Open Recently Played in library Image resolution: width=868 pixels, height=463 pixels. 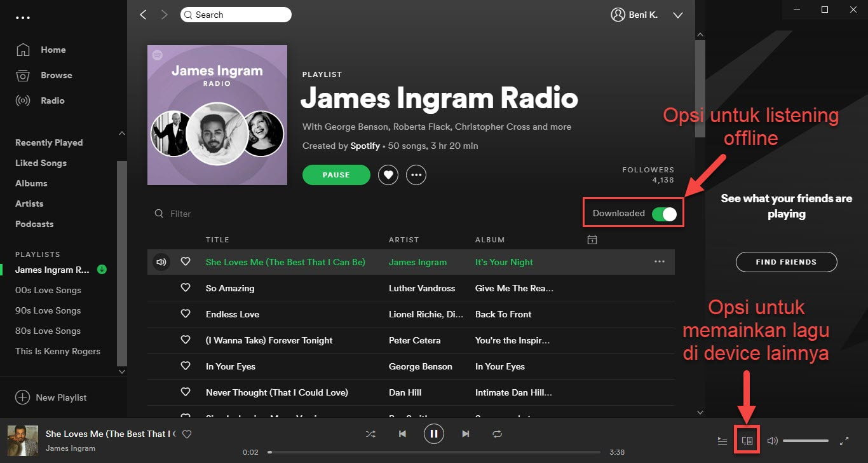pos(49,142)
